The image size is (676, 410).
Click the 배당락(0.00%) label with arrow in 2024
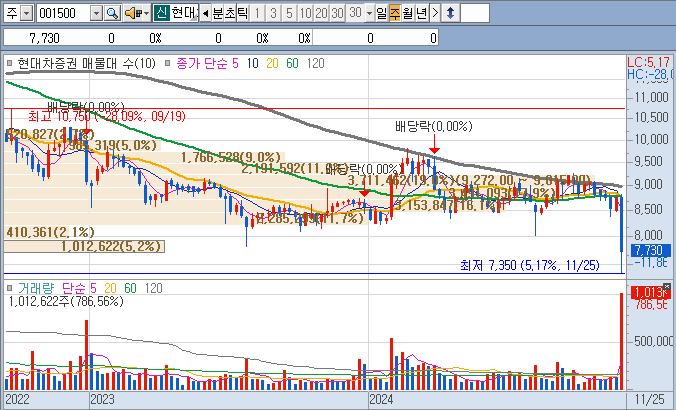coord(434,126)
